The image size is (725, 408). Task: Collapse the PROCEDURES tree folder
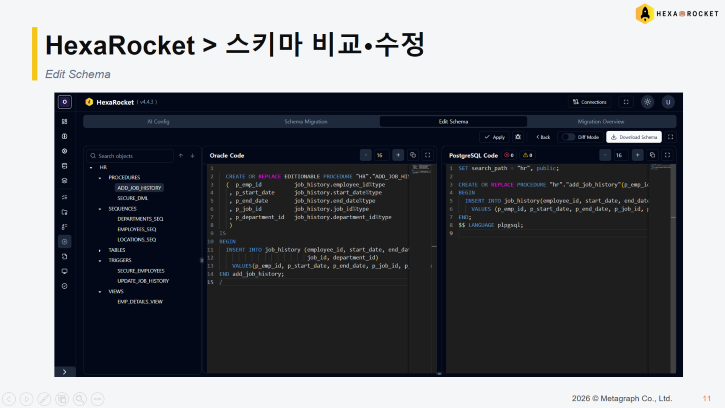pyautogui.click(x=100, y=178)
